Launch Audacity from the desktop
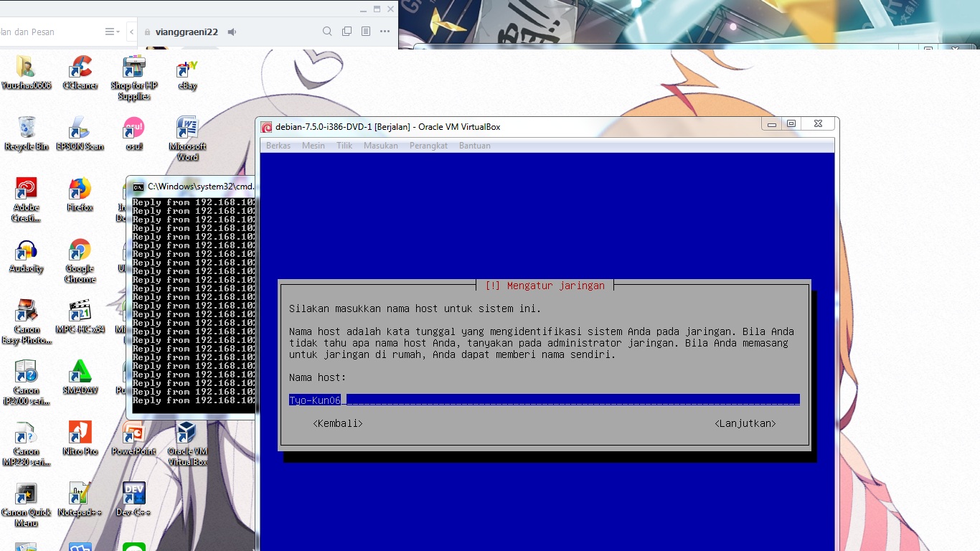Screen dimensions: 980x551 pos(26,256)
